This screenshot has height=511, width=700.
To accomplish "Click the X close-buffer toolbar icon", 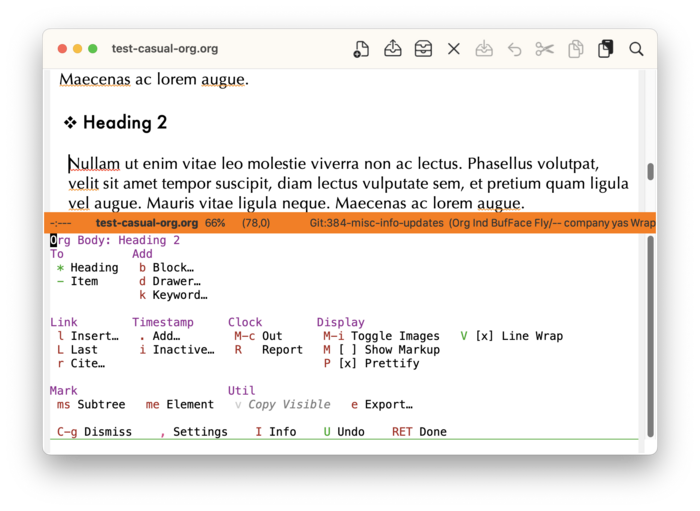I will click(x=454, y=49).
